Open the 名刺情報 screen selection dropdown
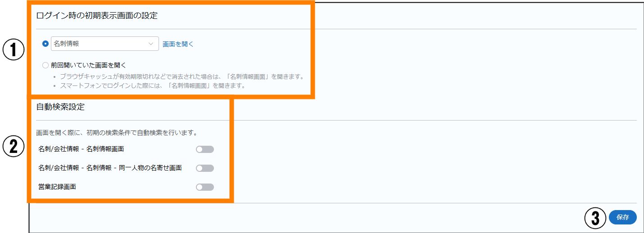The image size is (644, 233). [105, 44]
